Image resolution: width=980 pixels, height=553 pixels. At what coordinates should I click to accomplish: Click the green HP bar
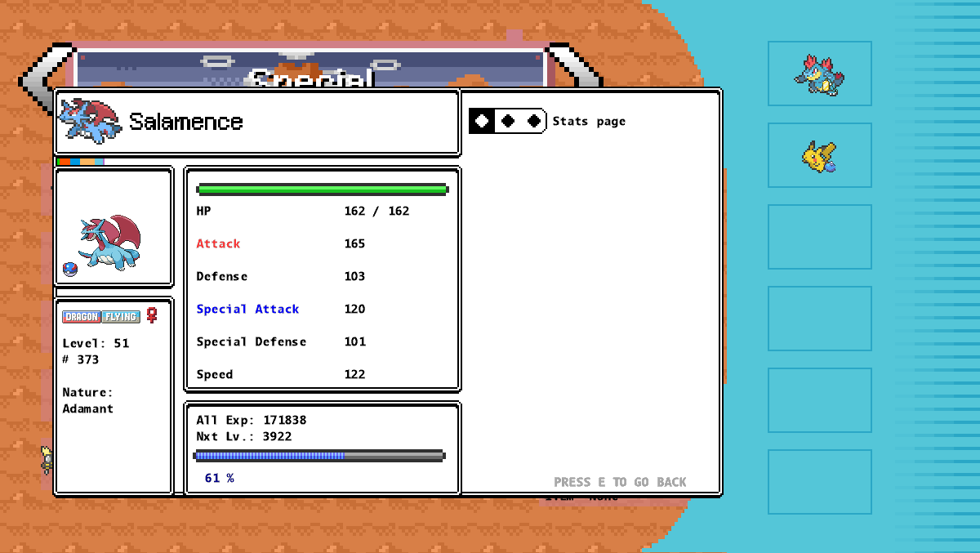[323, 190]
